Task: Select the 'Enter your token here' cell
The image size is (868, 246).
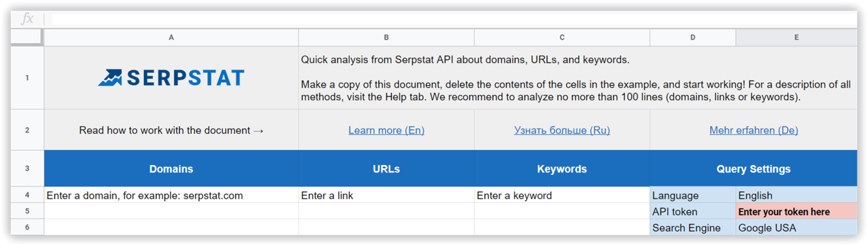Action: [x=796, y=211]
